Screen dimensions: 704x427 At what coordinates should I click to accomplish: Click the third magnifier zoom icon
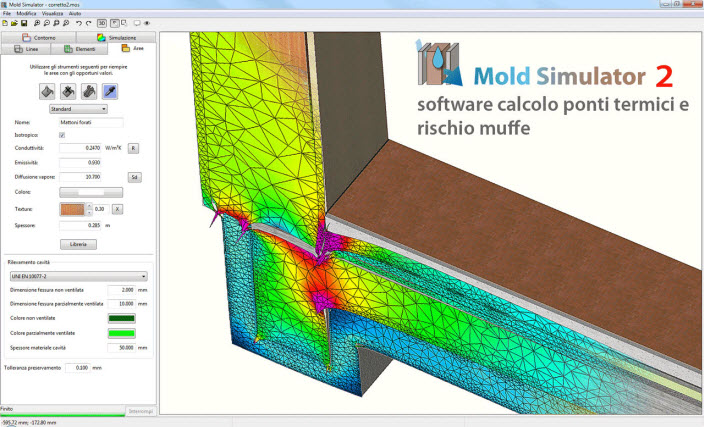pos(57,23)
